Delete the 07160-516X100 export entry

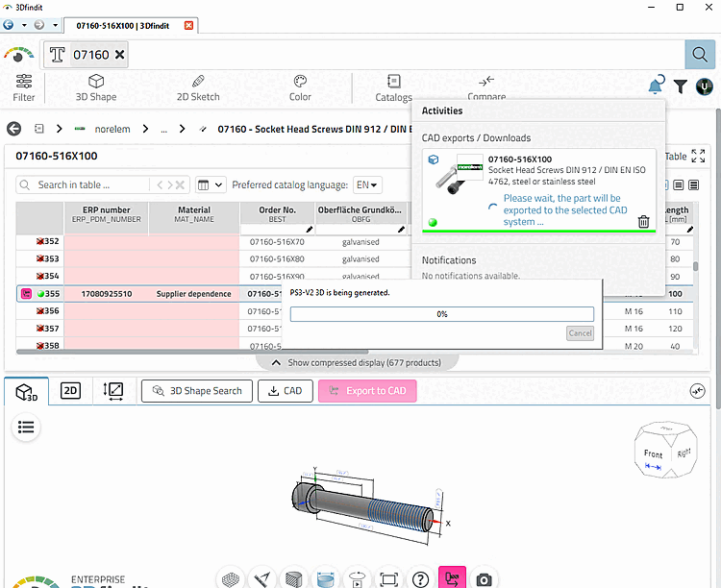click(x=644, y=222)
